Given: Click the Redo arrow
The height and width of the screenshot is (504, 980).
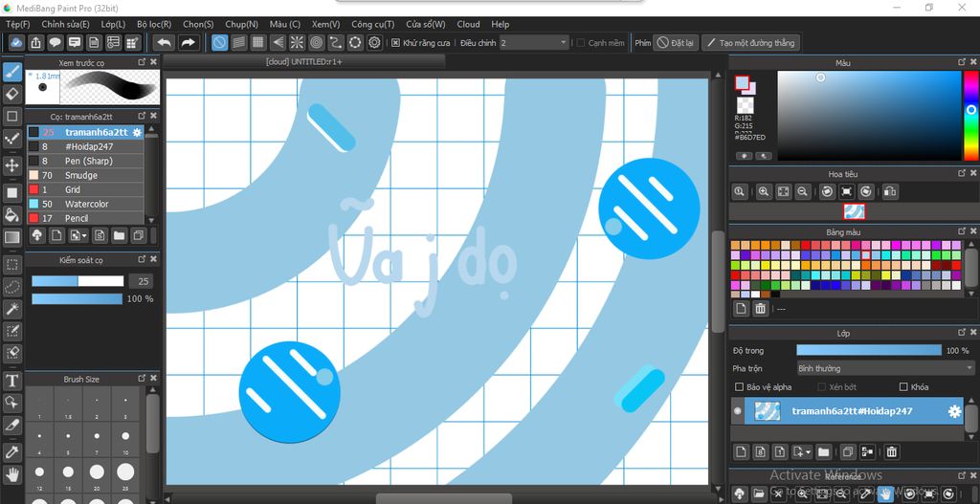Looking at the screenshot, I should [x=187, y=42].
